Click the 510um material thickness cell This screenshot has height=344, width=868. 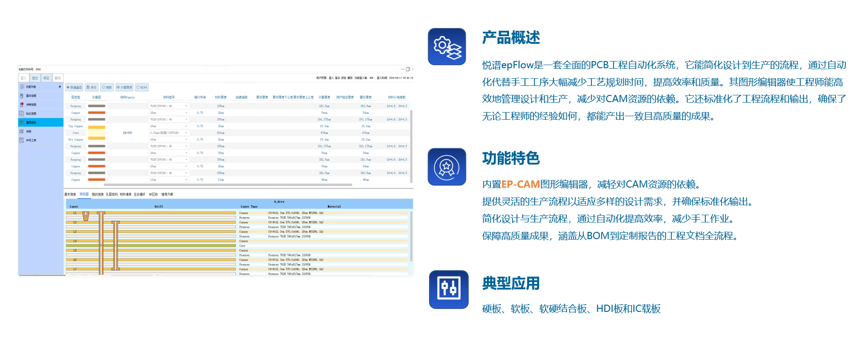(221, 133)
